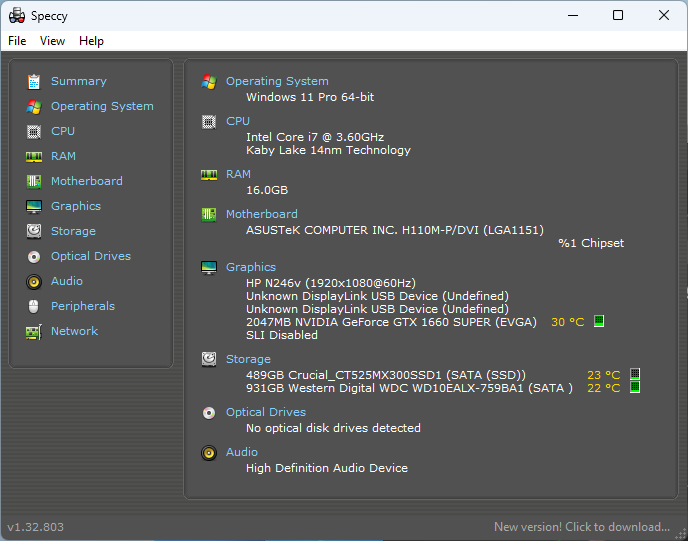Image resolution: width=688 pixels, height=541 pixels.
Task: Click the New version download link
Action: point(582,527)
